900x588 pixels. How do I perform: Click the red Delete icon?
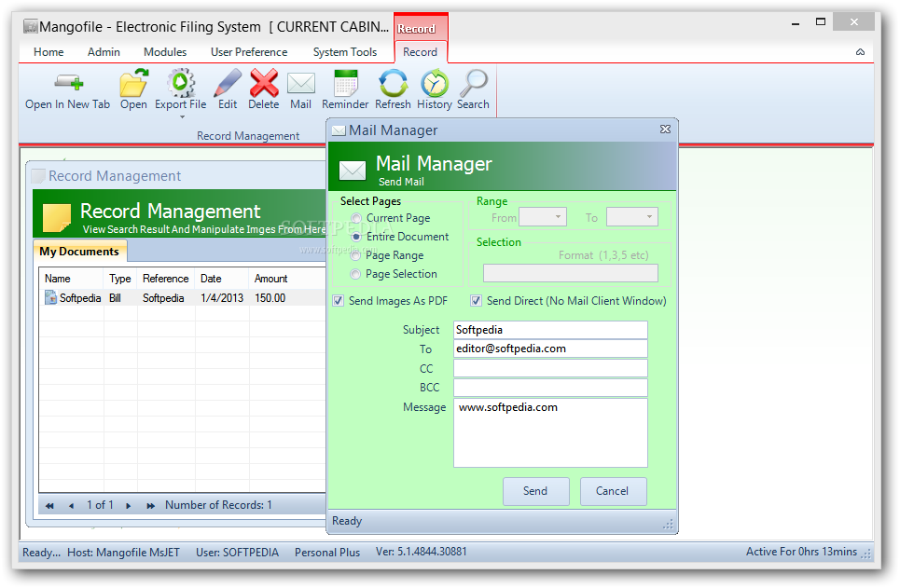pyautogui.click(x=264, y=83)
